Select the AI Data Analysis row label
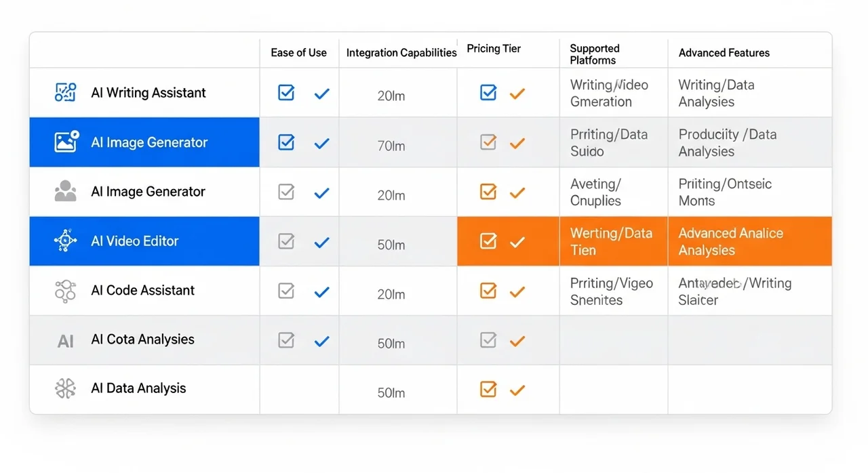This screenshot has height=473, width=868. (x=138, y=388)
